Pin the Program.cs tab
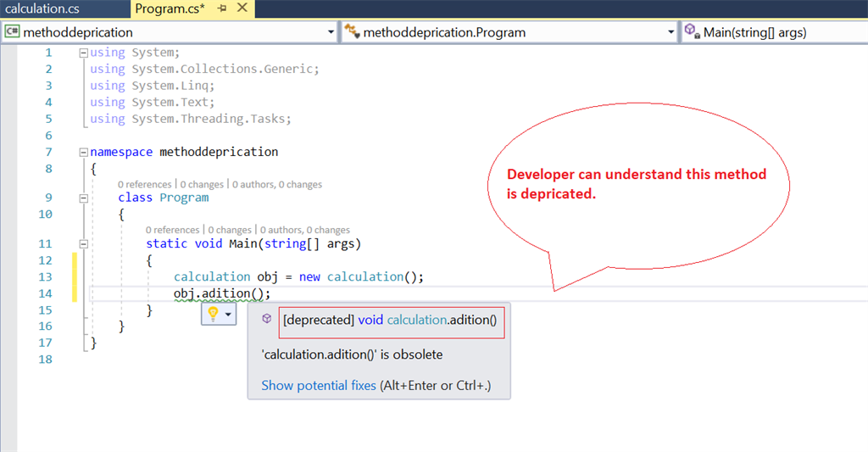868x452 pixels. [x=222, y=8]
